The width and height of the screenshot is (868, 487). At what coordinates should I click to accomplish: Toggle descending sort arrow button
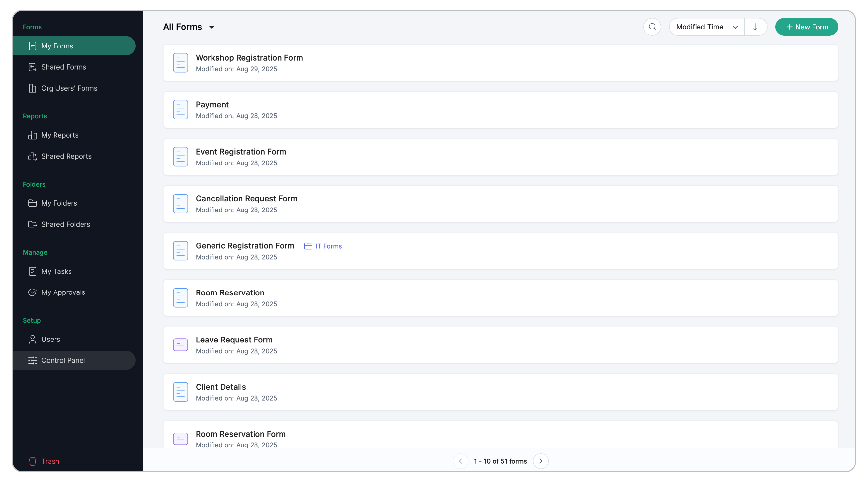point(755,27)
